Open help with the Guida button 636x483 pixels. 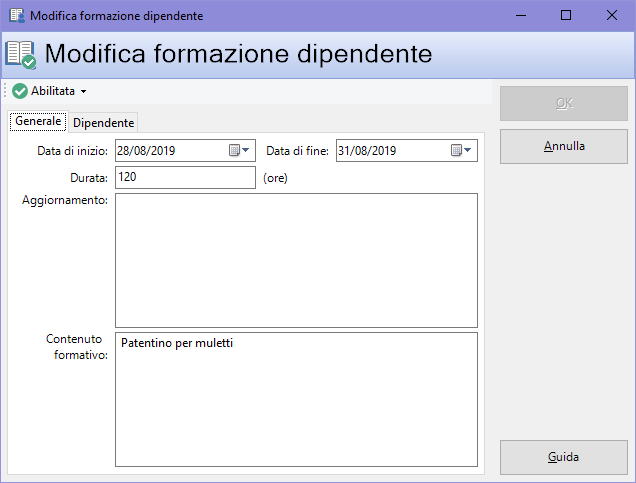(x=564, y=457)
